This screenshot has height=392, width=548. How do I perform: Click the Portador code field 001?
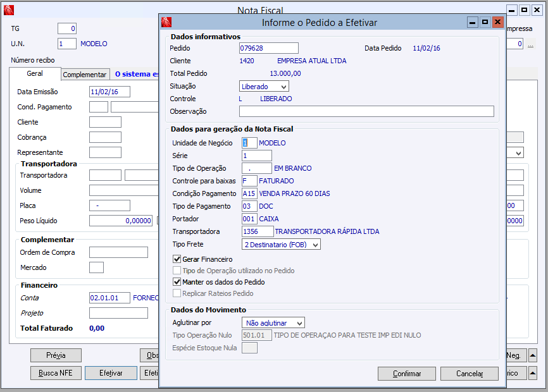249,219
